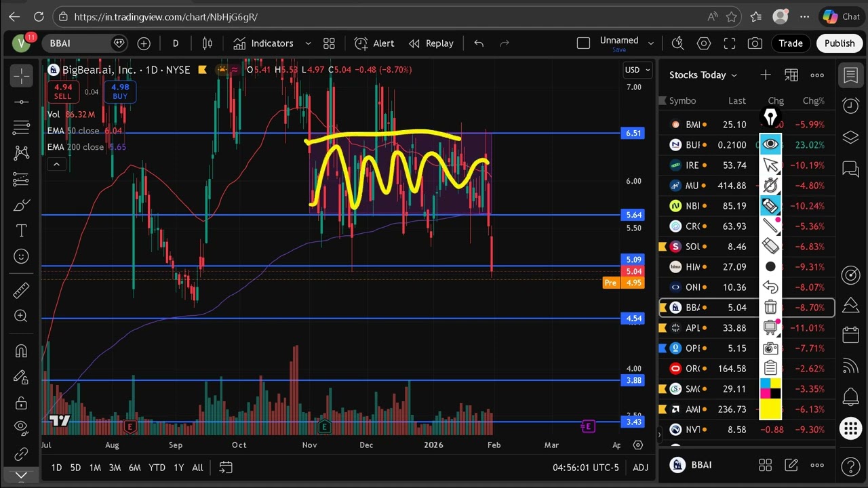The height and width of the screenshot is (488, 868).
Task: Toggle stay in drawing mode pencil-lock
Action: (x=21, y=377)
